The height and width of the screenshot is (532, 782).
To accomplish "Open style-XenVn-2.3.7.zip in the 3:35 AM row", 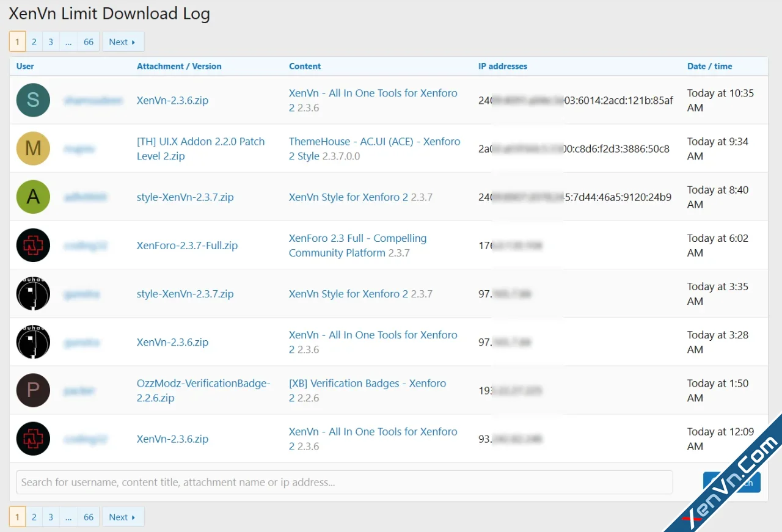I will click(x=185, y=294).
